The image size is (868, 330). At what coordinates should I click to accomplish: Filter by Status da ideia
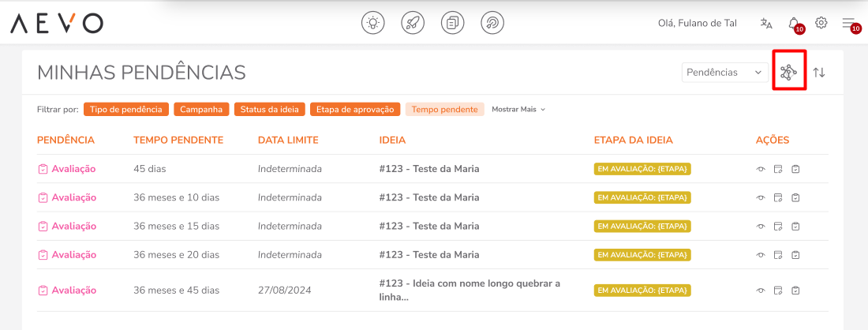[270, 110]
